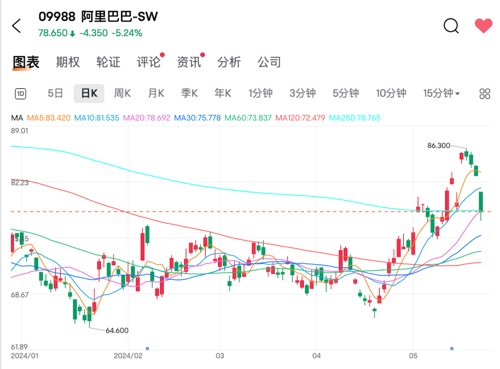Switch to the 期权 tab
Image resolution: width=500 pixels, height=369 pixels.
(68, 62)
